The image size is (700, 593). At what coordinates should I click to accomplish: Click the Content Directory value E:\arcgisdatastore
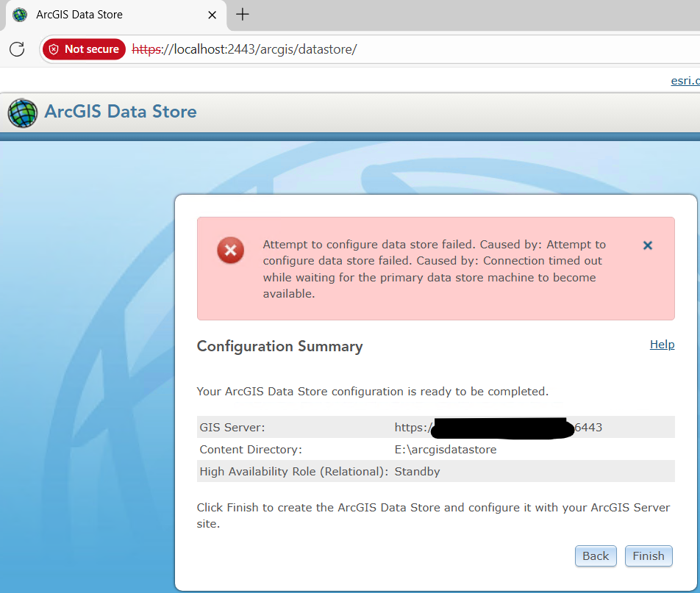(x=446, y=449)
